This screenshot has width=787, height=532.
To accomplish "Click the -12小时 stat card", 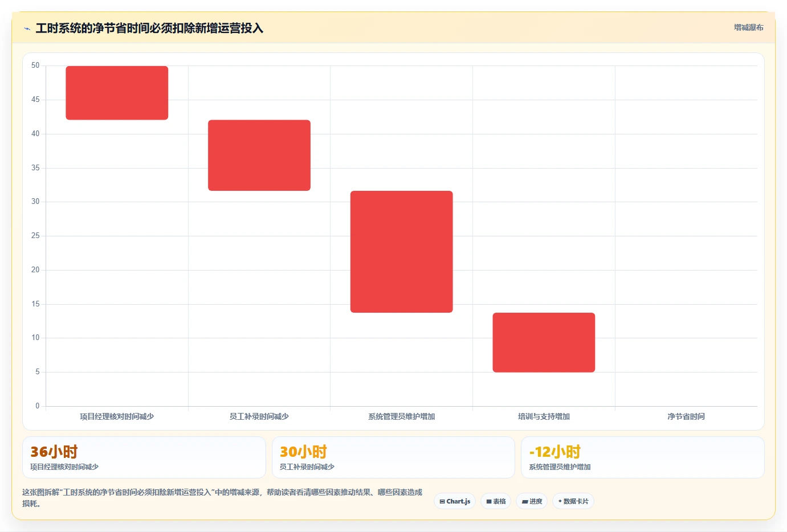I will [643, 457].
